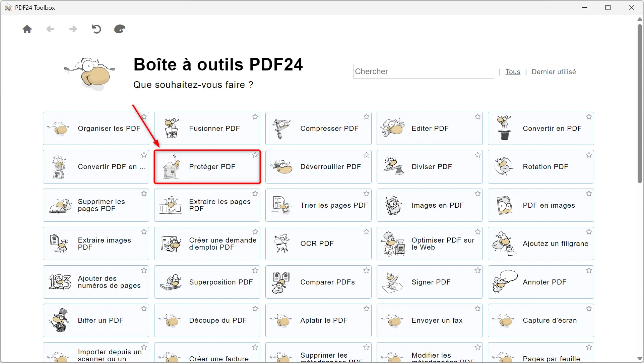Open Importer depuis un scanner tool
Screen dimensions: 644x363
point(96,353)
